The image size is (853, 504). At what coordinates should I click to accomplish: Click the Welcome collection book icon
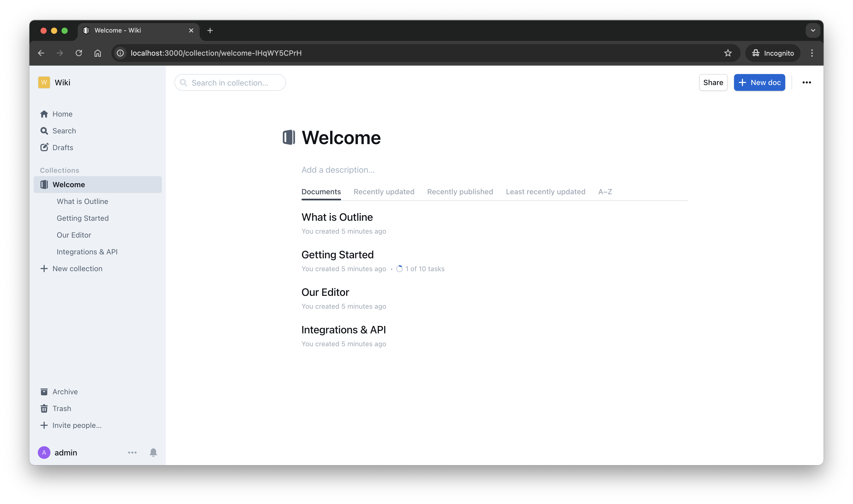pyautogui.click(x=44, y=185)
